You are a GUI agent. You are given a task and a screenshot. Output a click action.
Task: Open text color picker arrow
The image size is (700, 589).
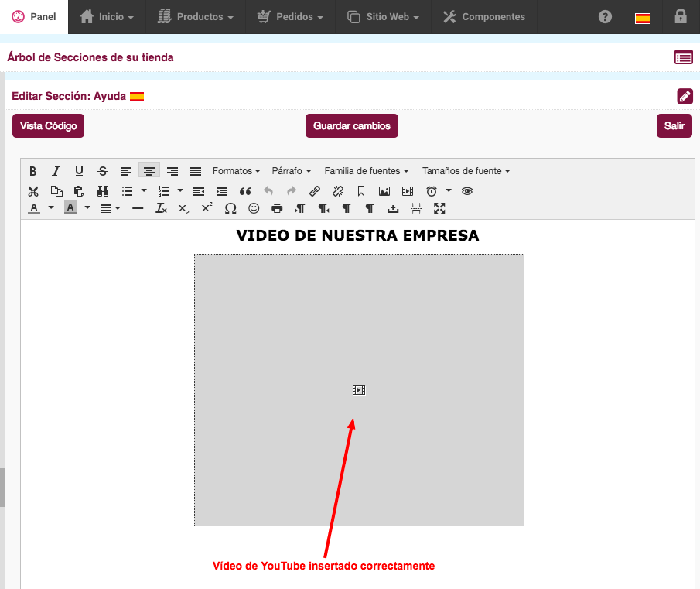(x=51, y=207)
